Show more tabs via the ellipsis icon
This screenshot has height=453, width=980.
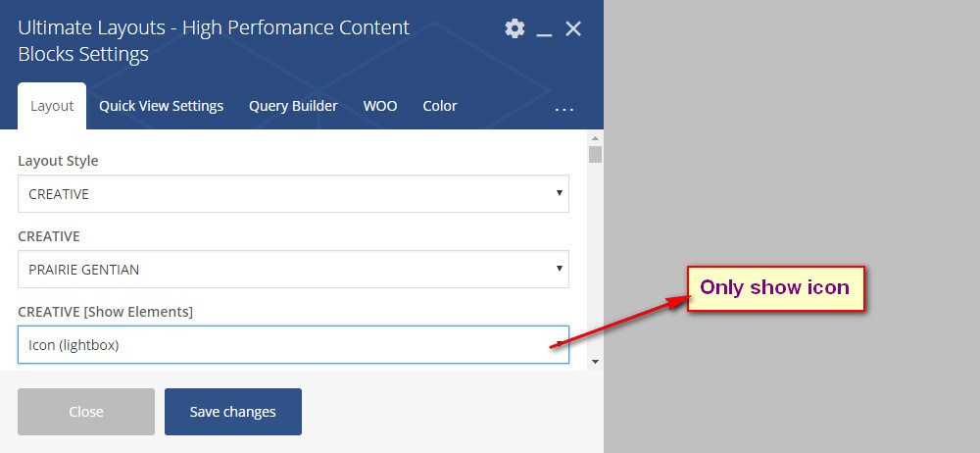[564, 109]
